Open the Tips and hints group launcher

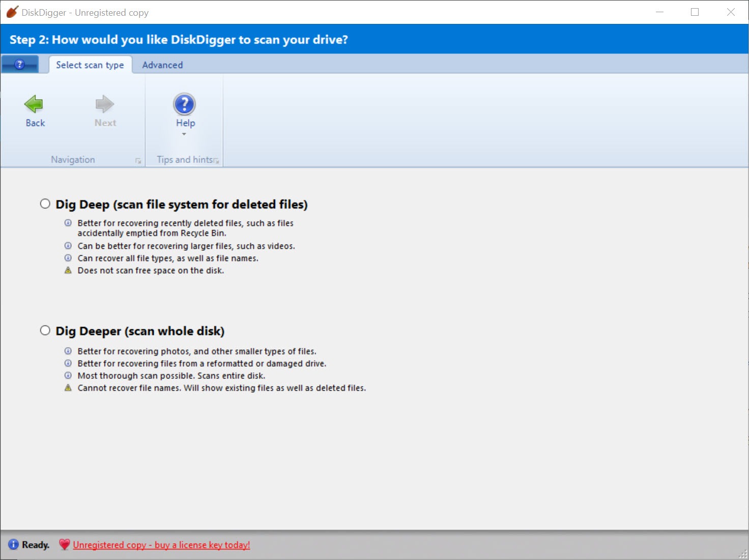click(216, 161)
